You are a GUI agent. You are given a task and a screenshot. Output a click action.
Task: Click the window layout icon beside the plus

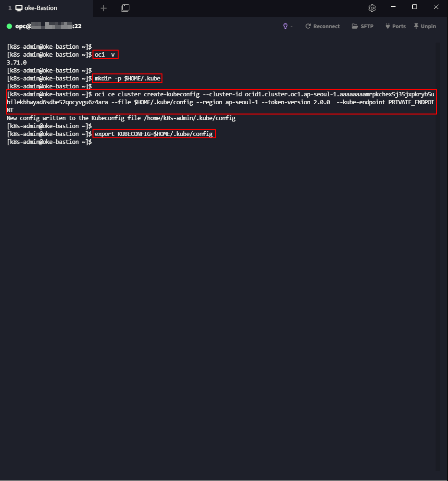click(125, 8)
